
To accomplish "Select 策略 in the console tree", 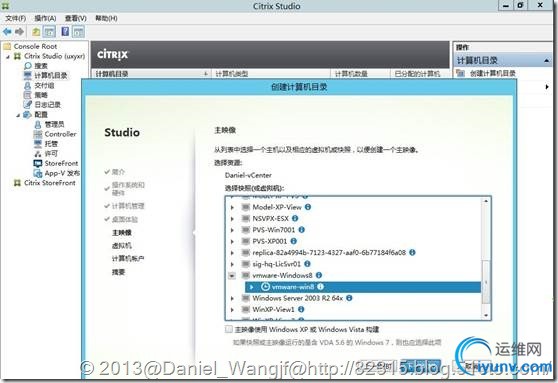I will 41,95.
